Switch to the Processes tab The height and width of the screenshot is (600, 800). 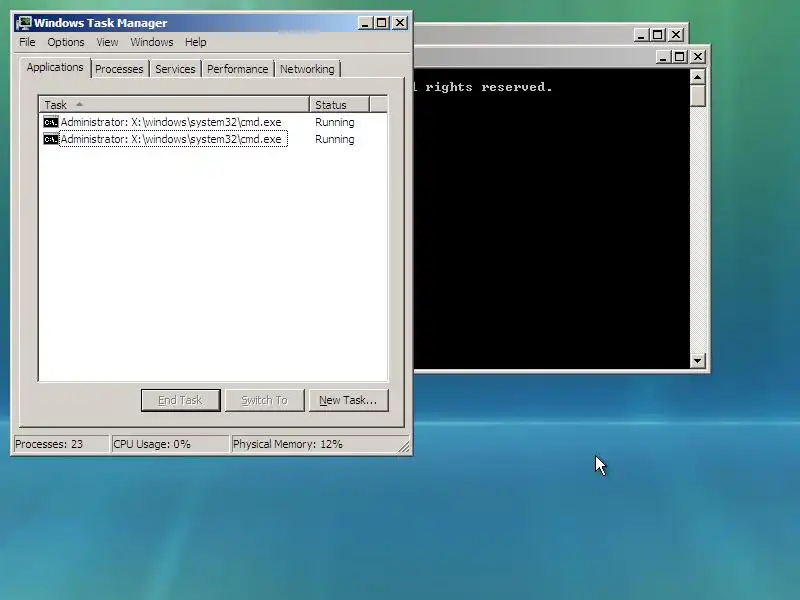119,69
